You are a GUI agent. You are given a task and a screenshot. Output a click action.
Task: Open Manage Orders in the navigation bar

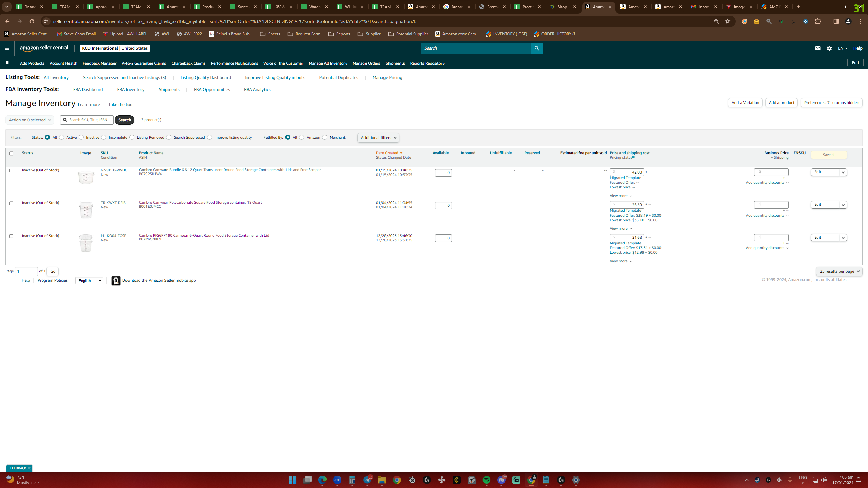[x=366, y=63]
